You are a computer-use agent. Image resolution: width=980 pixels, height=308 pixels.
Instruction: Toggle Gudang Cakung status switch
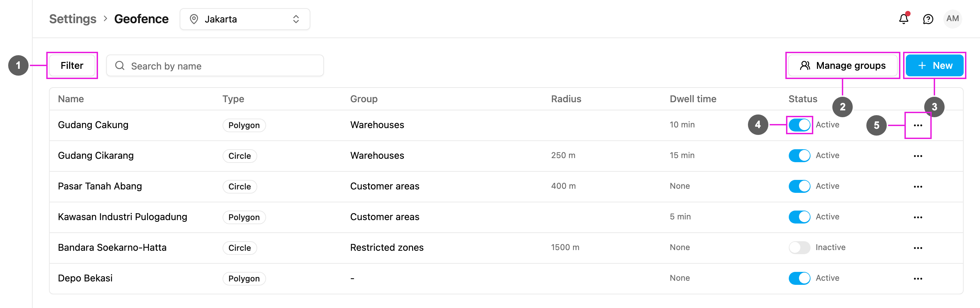tap(799, 125)
